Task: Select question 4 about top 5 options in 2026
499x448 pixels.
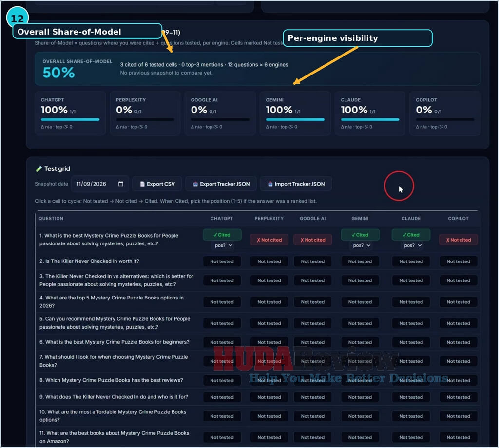Action: 112,301
